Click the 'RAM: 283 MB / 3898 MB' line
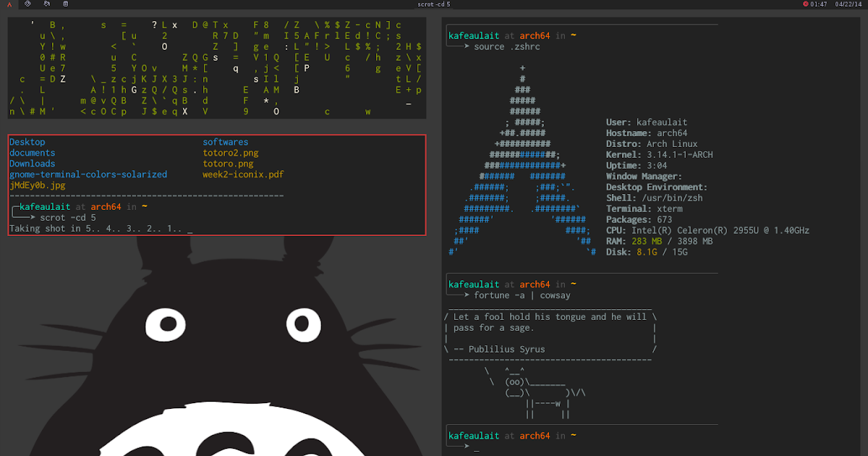Viewport: 868px width, 456px height. point(660,241)
